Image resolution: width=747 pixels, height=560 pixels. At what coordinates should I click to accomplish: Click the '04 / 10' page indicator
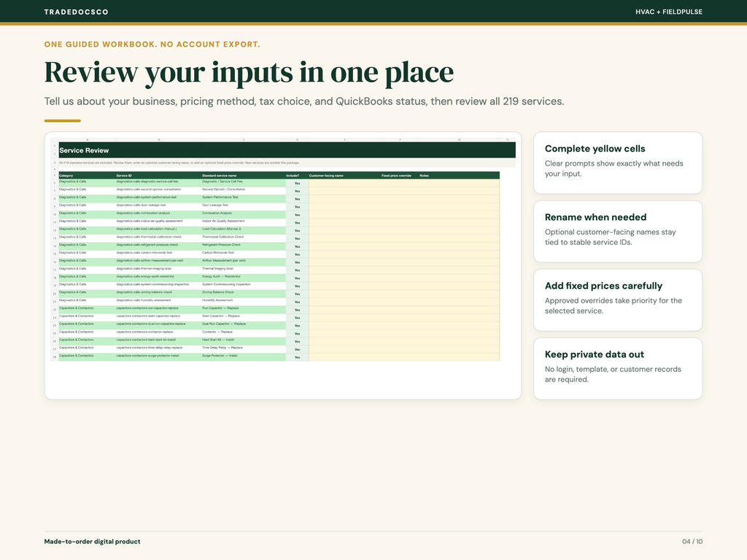pos(692,542)
